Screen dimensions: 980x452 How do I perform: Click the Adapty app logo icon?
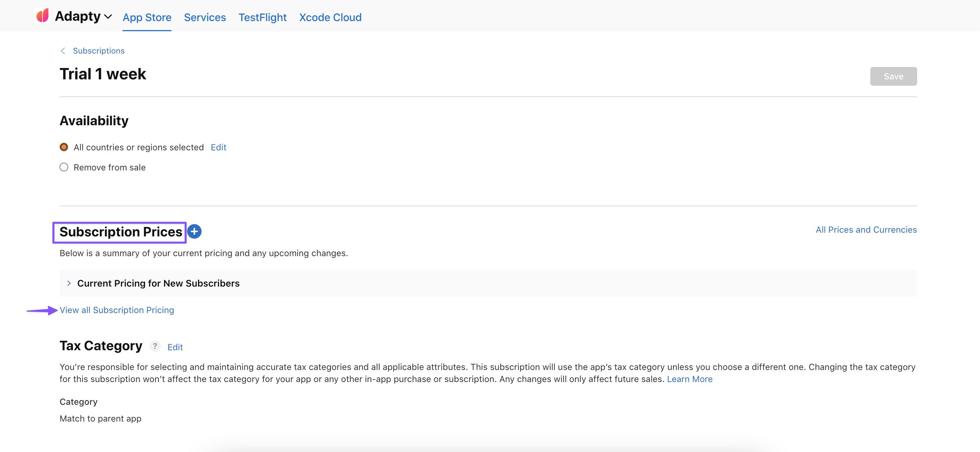pyautogui.click(x=42, y=16)
